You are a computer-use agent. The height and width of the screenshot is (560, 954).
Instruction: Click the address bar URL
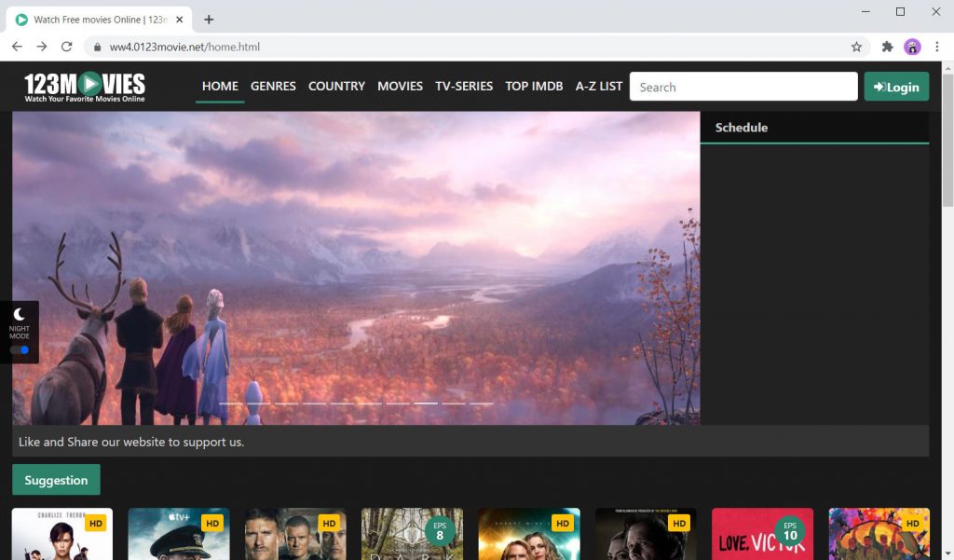(x=184, y=47)
